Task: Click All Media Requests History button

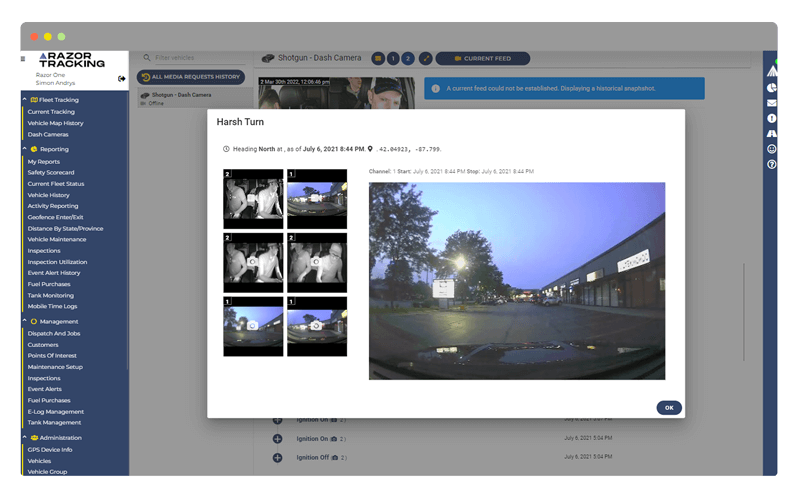Action: (x=191, y=77)
